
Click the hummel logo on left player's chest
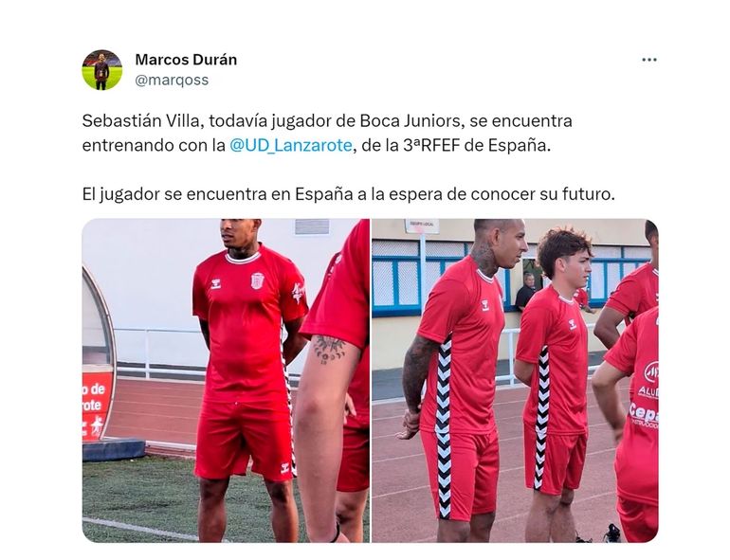click(215, 283)
